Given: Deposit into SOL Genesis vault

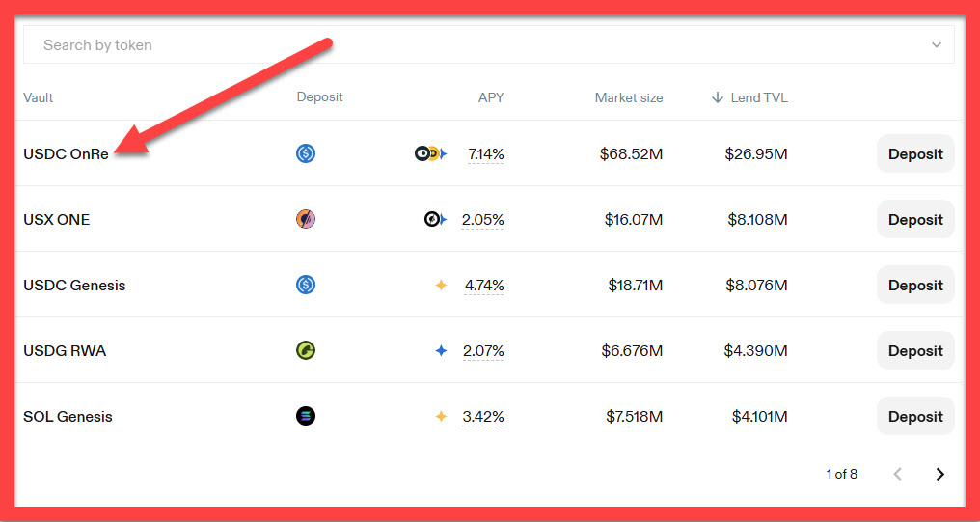Looking at the screenshot, I should tap(915, 417).
